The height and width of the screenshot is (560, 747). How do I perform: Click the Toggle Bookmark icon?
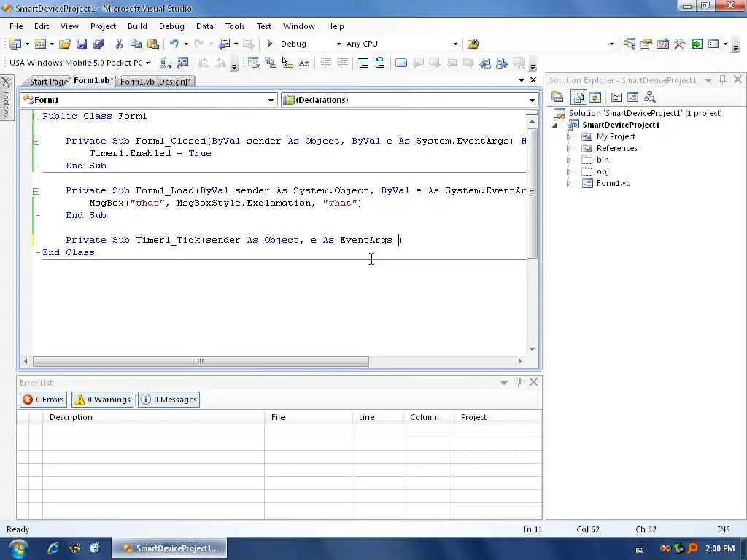point(401,63)
